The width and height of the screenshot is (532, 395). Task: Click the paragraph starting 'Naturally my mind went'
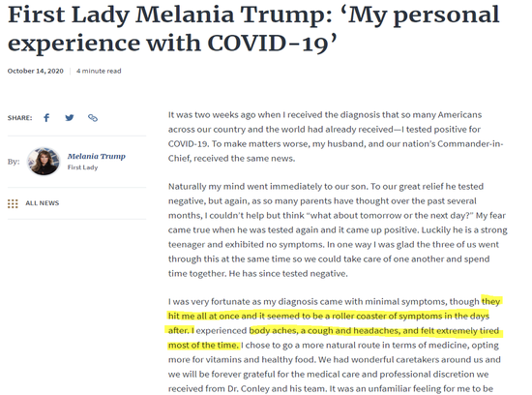(x=338, y=230)
